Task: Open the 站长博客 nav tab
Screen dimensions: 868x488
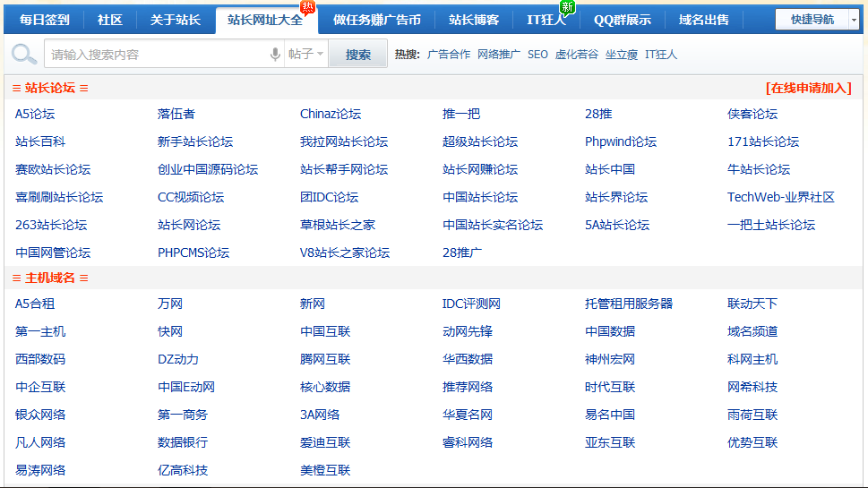Action: point(474,20)
